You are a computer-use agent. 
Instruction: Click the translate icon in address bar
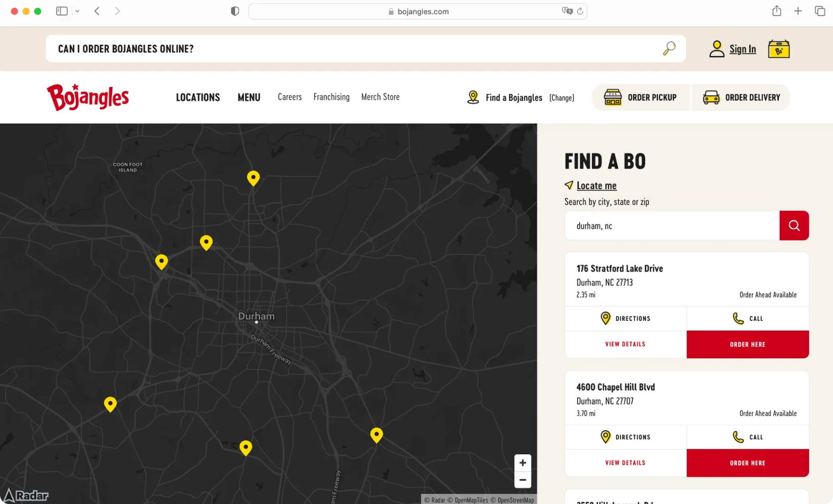567,11
